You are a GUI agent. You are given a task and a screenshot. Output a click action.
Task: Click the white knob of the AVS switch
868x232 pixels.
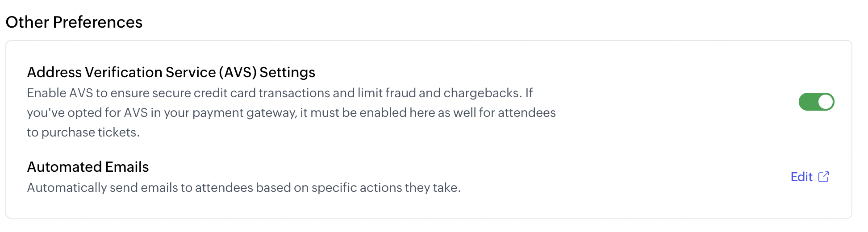[826, 102]
